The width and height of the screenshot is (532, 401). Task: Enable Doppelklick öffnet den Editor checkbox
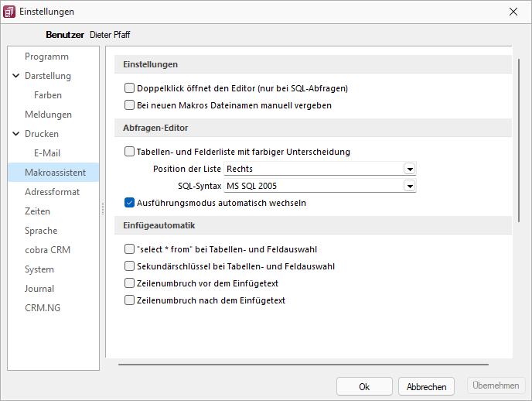point(129,88)
